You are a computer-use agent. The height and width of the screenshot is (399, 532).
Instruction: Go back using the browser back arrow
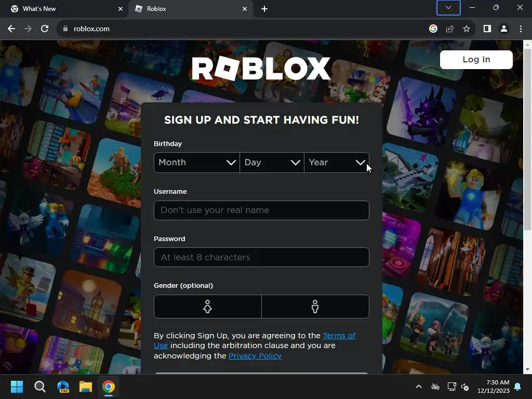click(11, 29)
